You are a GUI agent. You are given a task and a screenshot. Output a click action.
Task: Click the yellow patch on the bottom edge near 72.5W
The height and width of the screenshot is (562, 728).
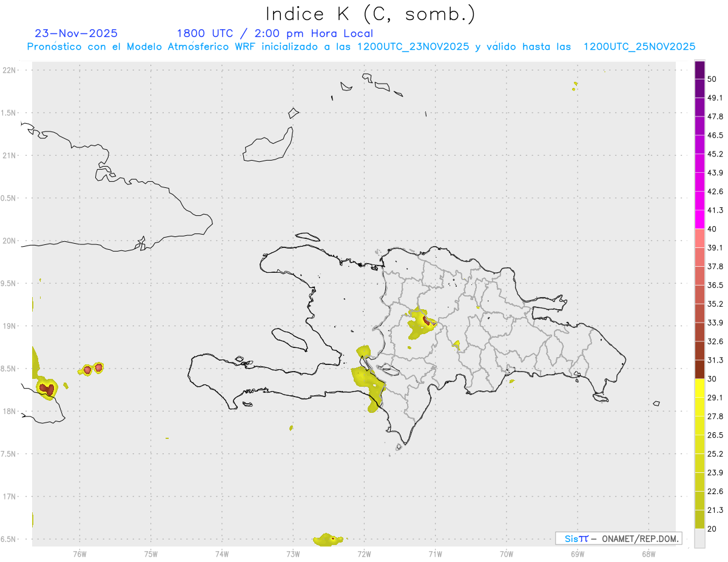click(328, 539)
